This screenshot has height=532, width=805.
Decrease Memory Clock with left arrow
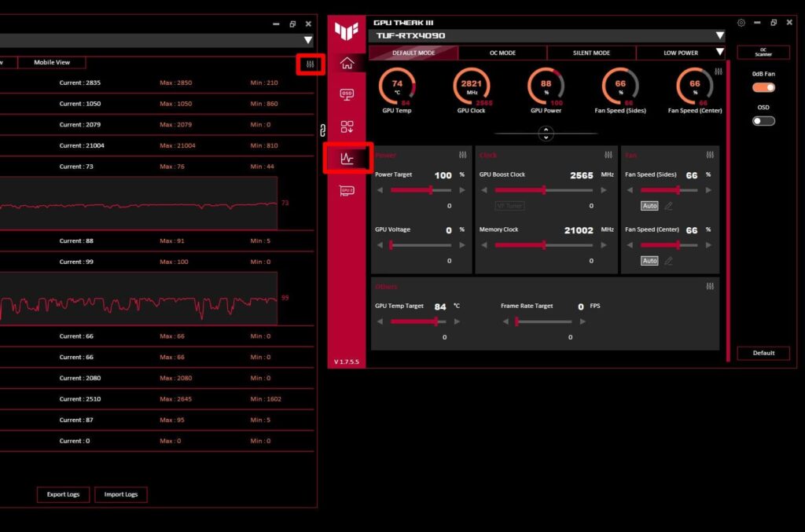[x=484, y=245]
